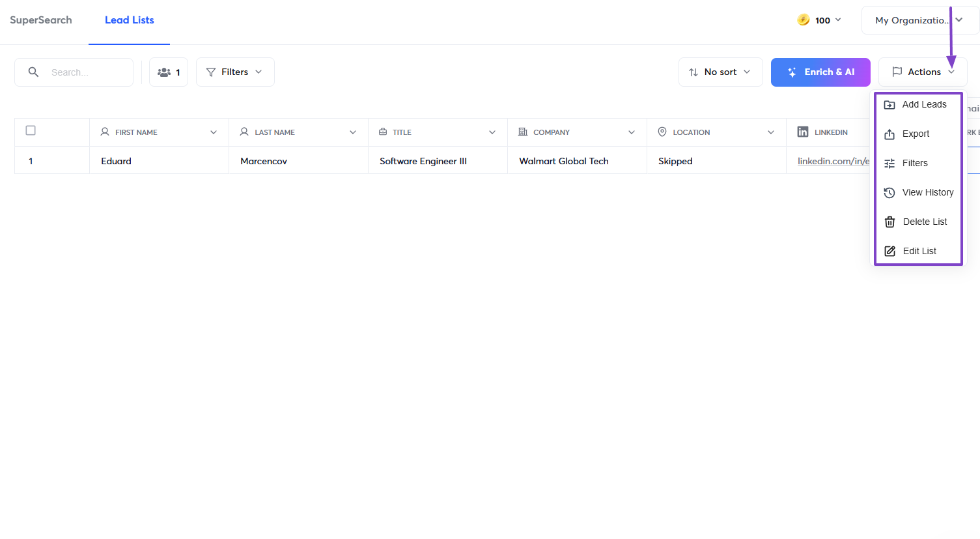
Task: Click the Export share icon
Action: pyautogui.click(x=889, y=134)
